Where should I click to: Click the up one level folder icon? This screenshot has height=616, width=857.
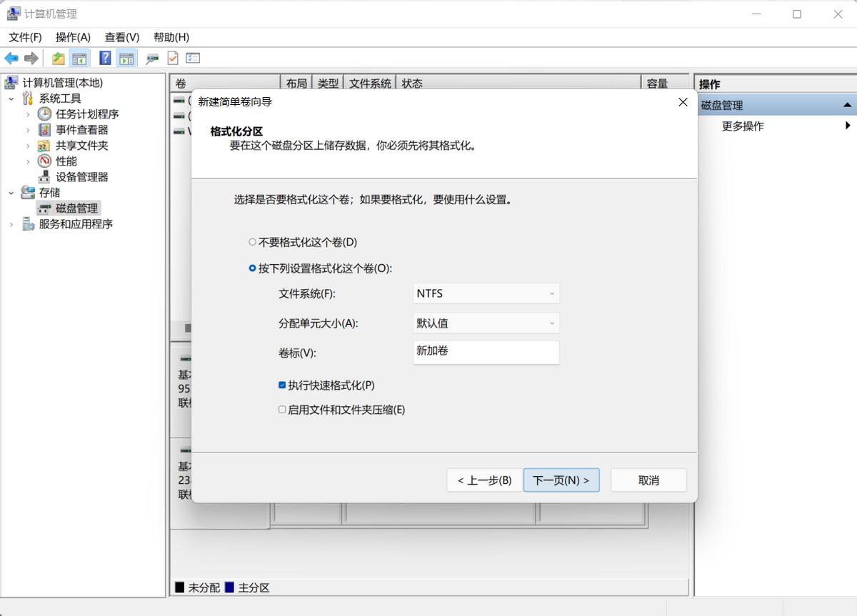[x=57, y=58]
